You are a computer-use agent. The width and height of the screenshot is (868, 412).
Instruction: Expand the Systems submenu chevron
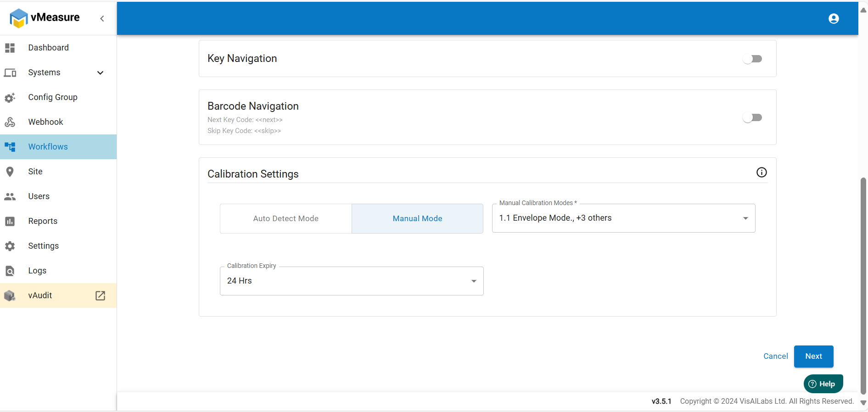point(101,72)
